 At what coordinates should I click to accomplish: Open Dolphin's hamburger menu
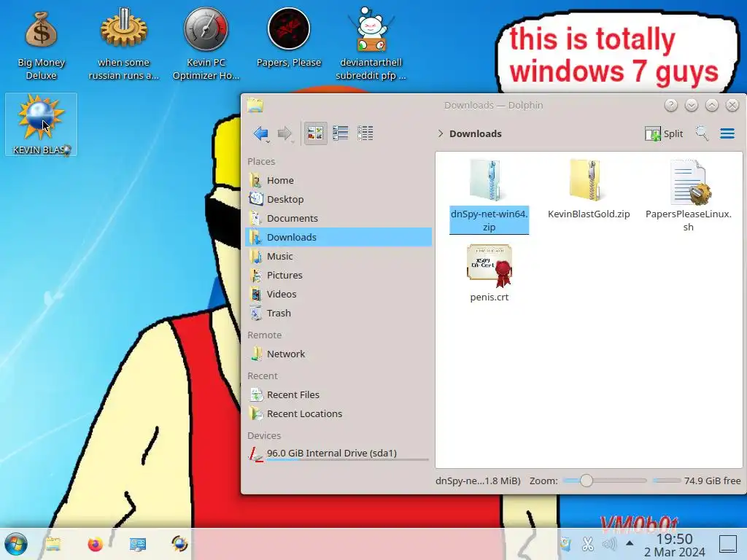click(x=727, y=133)
